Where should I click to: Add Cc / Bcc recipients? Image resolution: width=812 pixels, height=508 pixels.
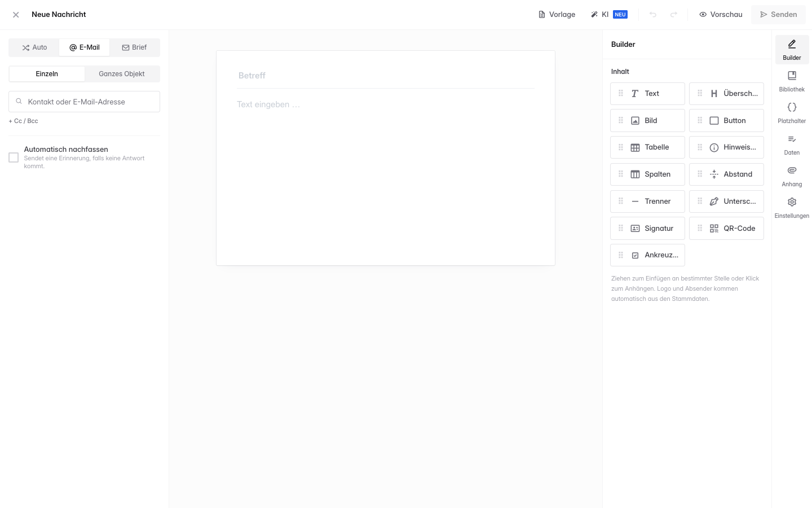click(x=23, y=121)
